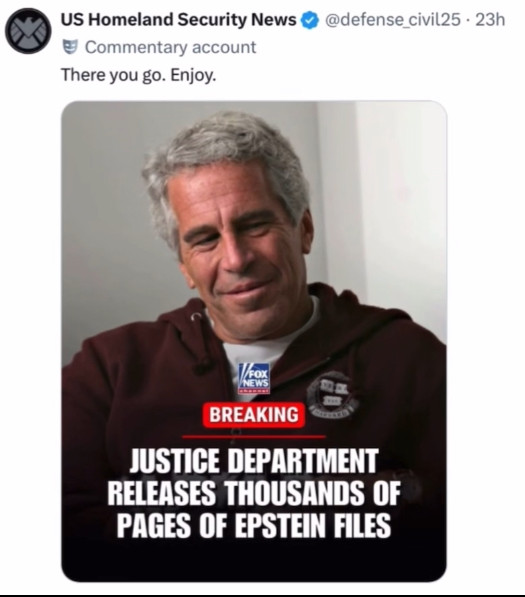The width and height of the screenshot is (525, 597).
Task: Click the PAGES OF EPSTEIN FILES line
Action: click(254, 525)
